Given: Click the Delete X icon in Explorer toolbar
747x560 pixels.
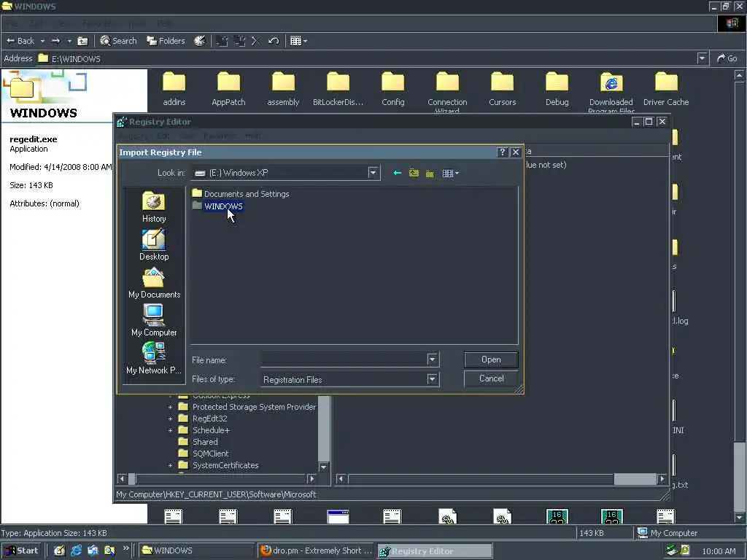Looking at the screenshot, I should [x=255, y=41].
